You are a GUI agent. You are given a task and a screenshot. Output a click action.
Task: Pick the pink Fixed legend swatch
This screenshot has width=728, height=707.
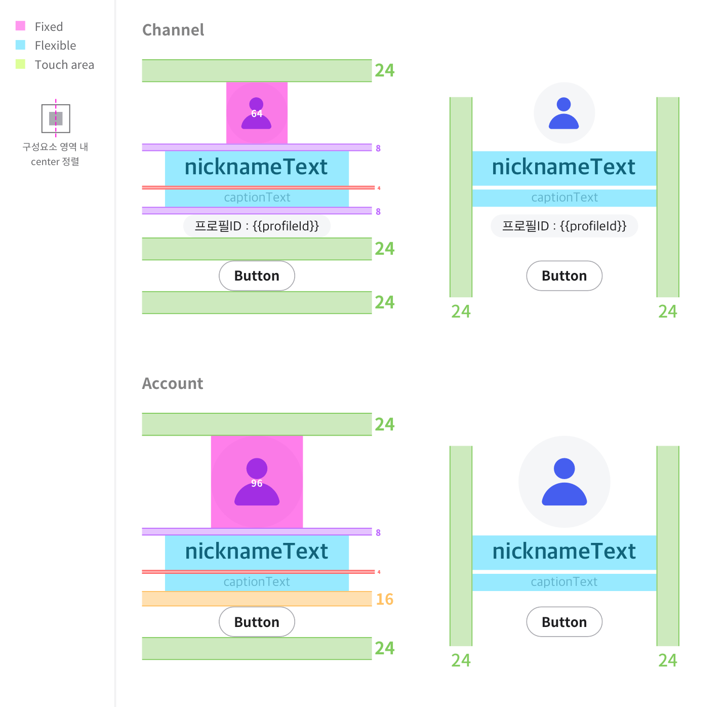point(20,26)
